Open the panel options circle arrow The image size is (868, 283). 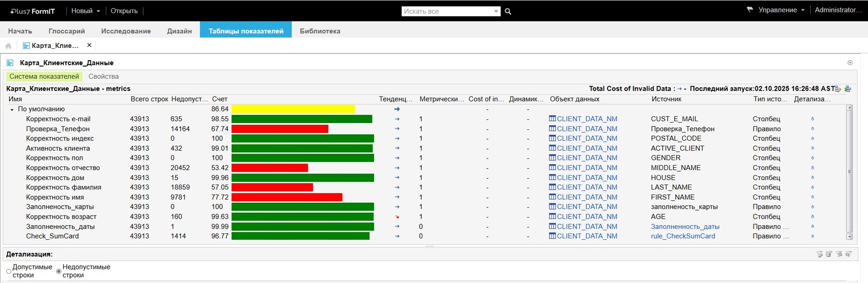click(x=850, y=63)
